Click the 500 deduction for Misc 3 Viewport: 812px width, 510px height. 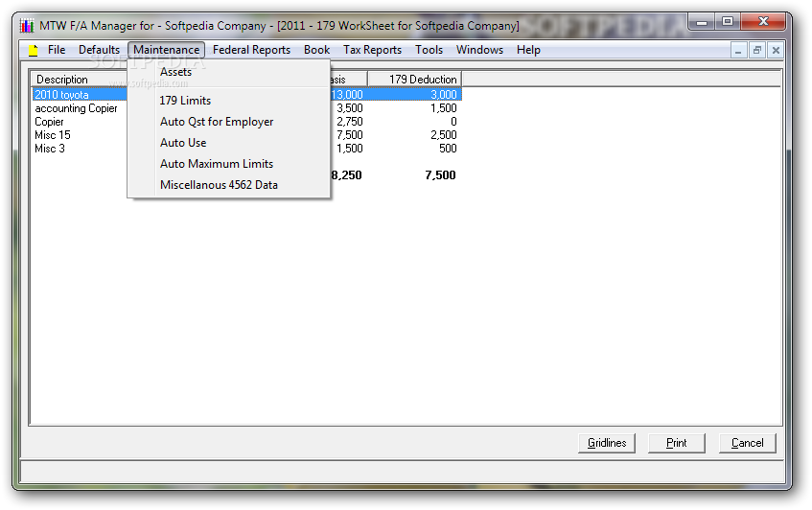(x=448, y=149)
